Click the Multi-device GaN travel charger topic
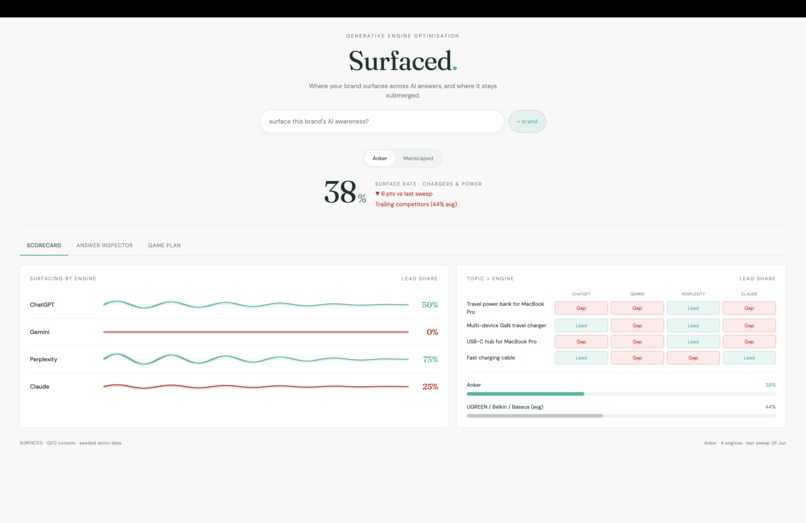806x523 pixels. click(506, 326)
